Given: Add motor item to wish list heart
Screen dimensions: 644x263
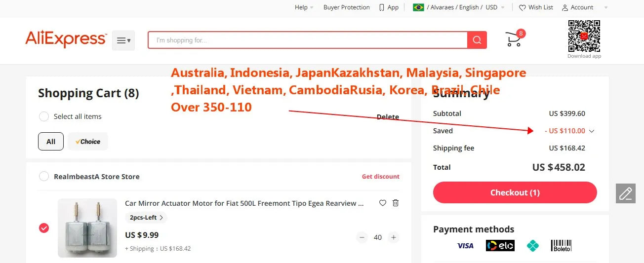Looking at the screenshot, I should tap(382, 203).
